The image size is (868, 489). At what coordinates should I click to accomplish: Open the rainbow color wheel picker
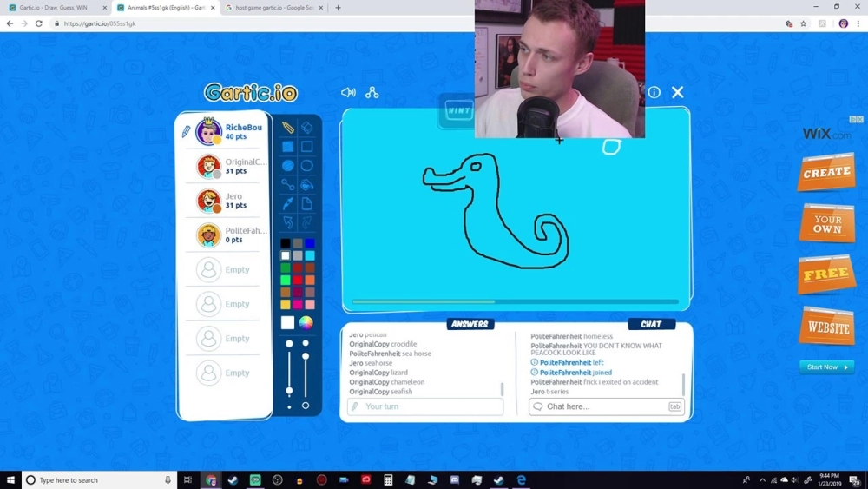tap(306, 323)
